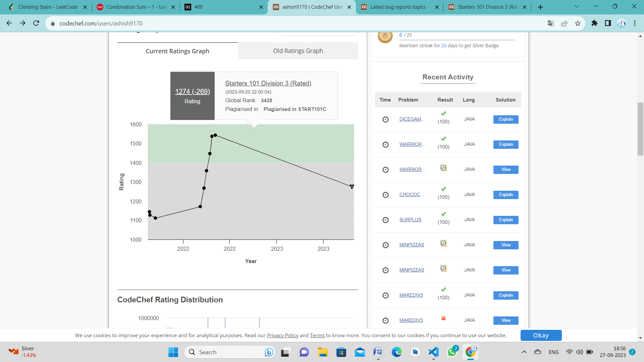The image size is (644, 362).
Task: Click the bookmark star icon in address bar
Action: point(578,23)
